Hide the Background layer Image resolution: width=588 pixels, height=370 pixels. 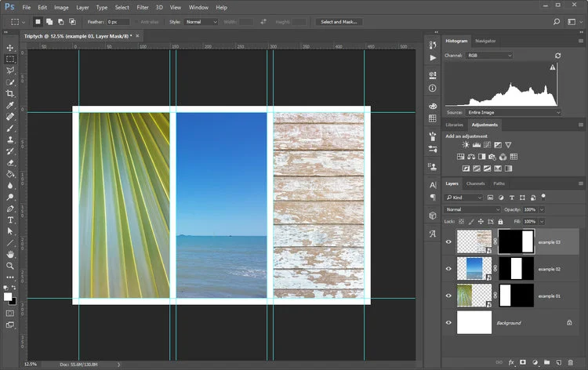[x=448, y=322]
